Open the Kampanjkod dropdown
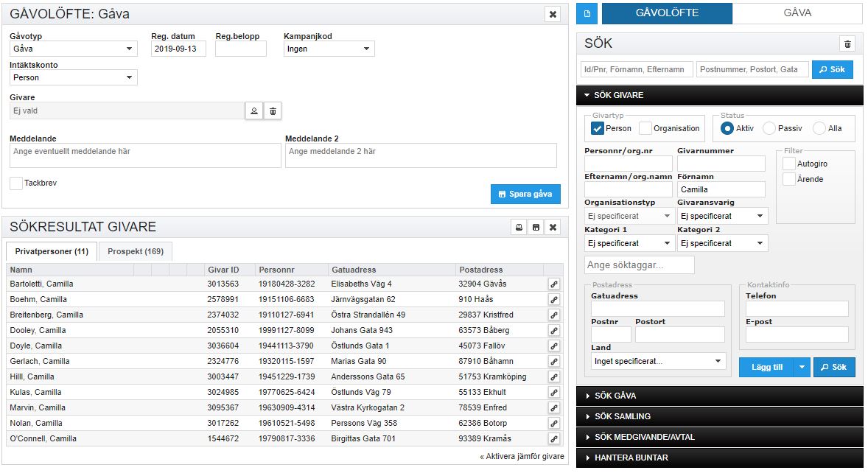The width and height of the screenshot is (868, 473). point(329,49)
